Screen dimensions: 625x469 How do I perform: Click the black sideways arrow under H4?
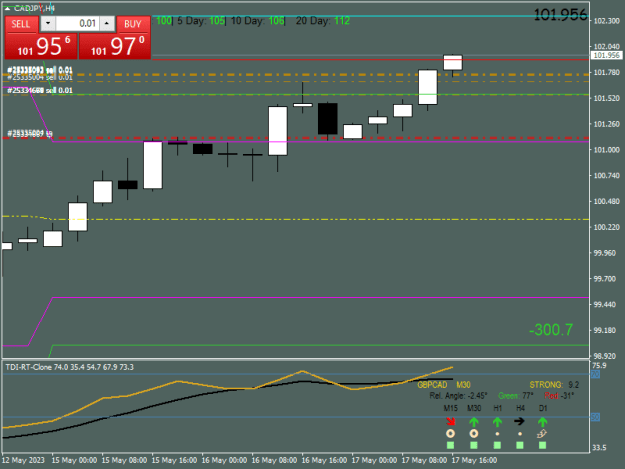click(x=519, y=421)
